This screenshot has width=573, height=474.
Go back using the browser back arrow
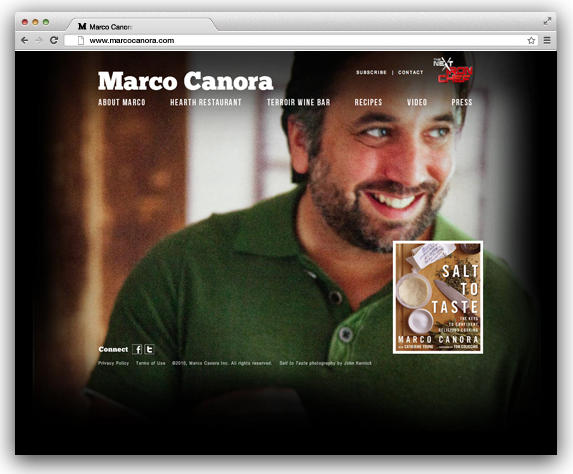click(24, 41)
